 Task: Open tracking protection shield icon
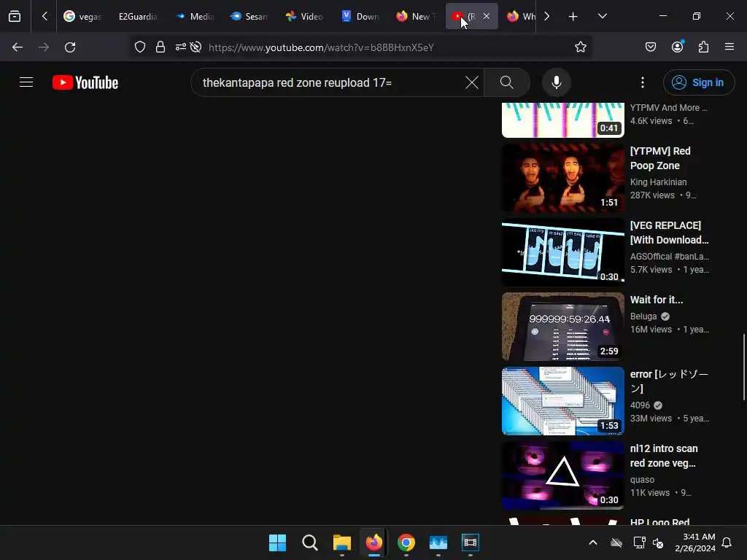pos(139,47)
